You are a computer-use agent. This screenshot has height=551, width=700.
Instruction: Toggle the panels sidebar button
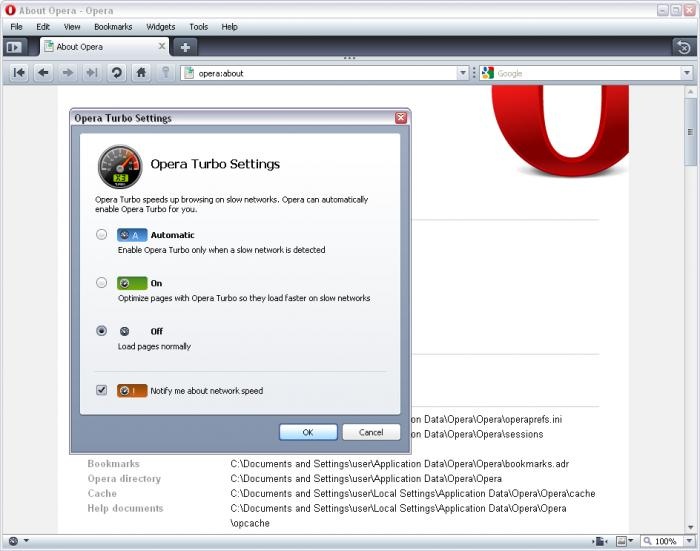click(x=14, y=47)
